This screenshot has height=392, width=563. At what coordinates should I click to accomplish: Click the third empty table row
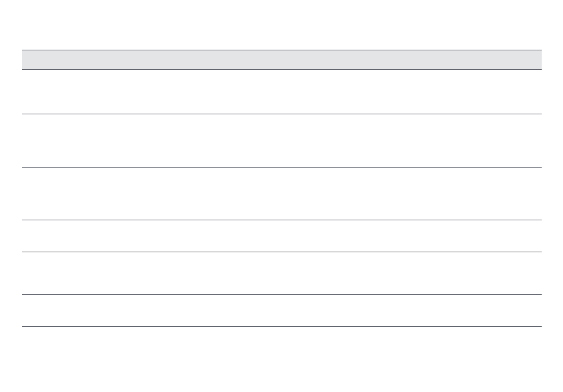click(281, 194)
